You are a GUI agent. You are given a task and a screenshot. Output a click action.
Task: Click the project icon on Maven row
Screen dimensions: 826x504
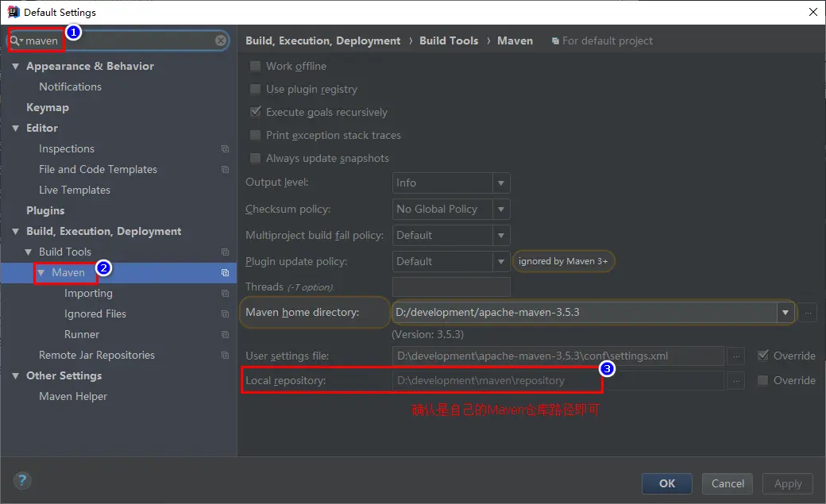tap(225, 273)
